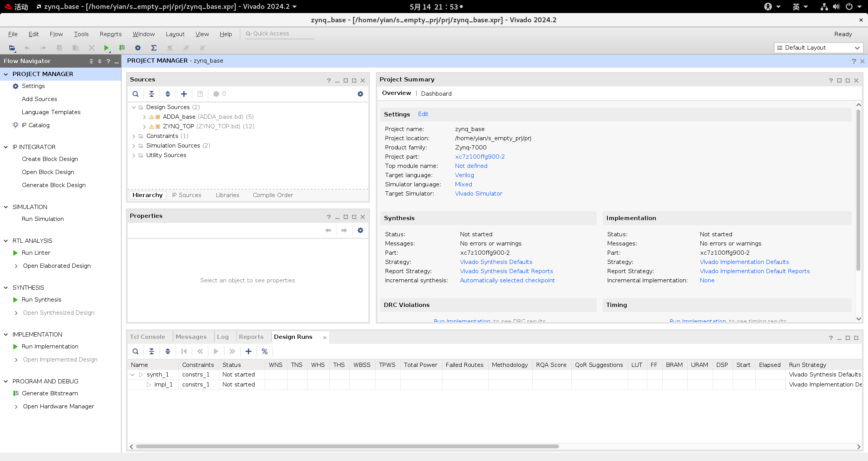Click Add Sources plus icon in Sources panel
868x461 pixels.
click(184, 94)
